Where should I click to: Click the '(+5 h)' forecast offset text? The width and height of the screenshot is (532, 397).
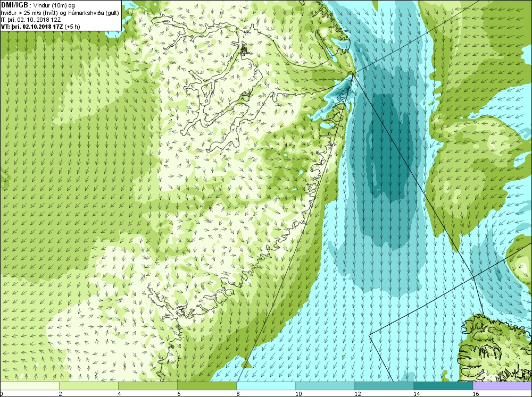[72, 27]
